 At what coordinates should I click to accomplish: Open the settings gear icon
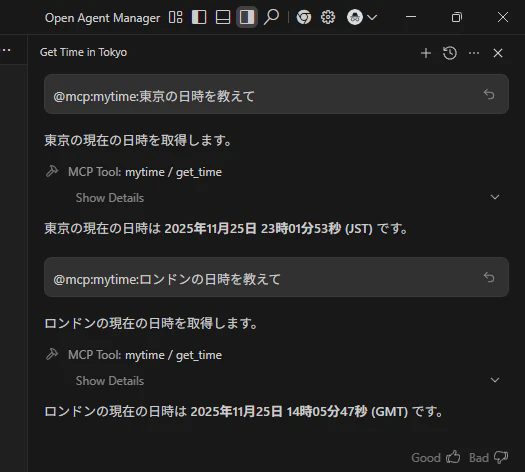click(x=328, y=17)
